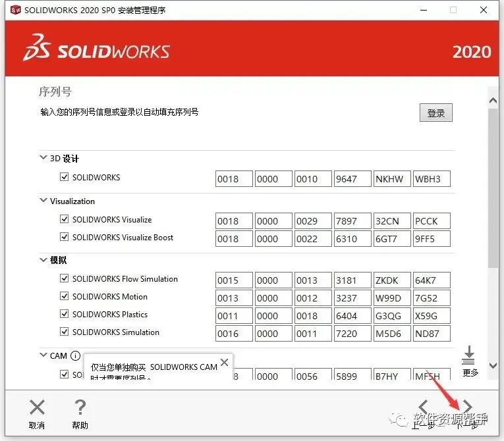
Task: Click Plastics serial field 6404
Action: [352, 316]
